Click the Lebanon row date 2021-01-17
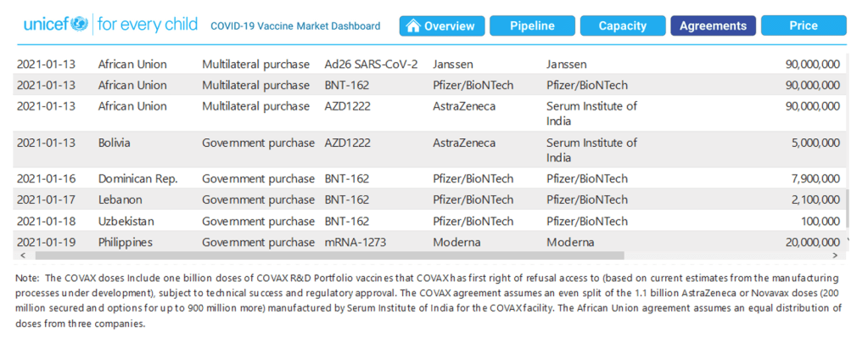The width and height of the screenshot is (868, 349). coord(48,200)
